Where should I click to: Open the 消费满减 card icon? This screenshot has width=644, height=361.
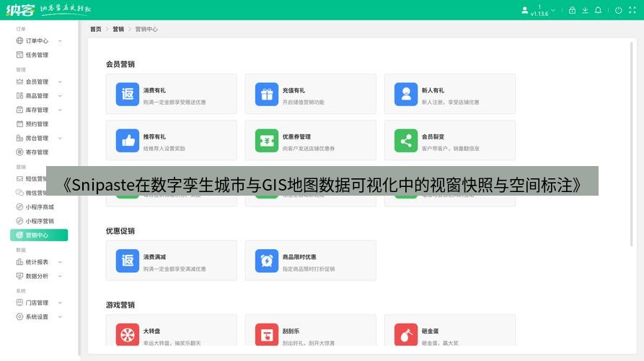click(128, 261)
